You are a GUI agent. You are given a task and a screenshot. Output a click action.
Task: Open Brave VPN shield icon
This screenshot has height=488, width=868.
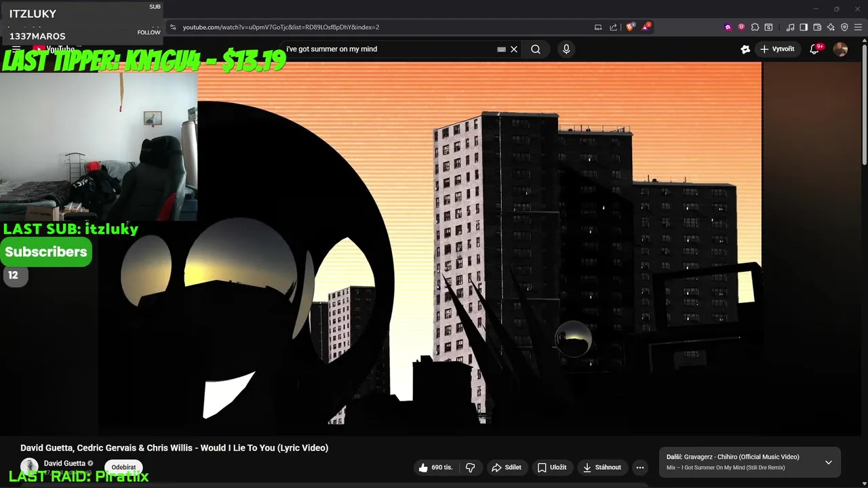844,27
